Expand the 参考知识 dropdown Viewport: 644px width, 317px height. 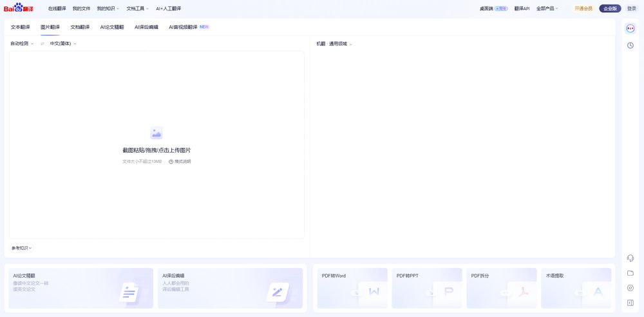(21, 248)
